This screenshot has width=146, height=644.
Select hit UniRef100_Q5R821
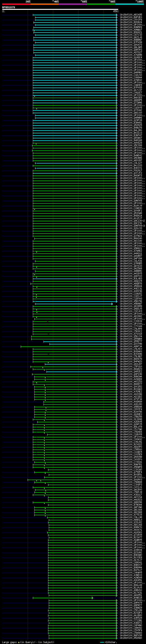(131, 249)
